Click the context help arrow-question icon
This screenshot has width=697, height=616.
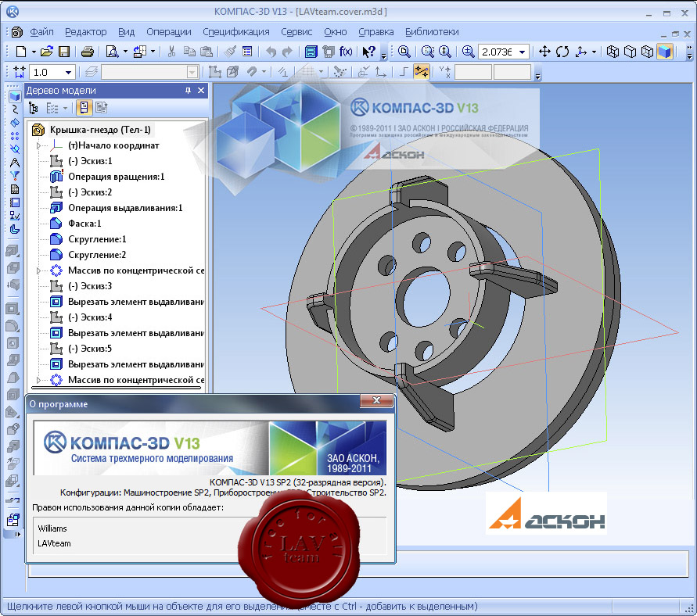pos(368,52)
